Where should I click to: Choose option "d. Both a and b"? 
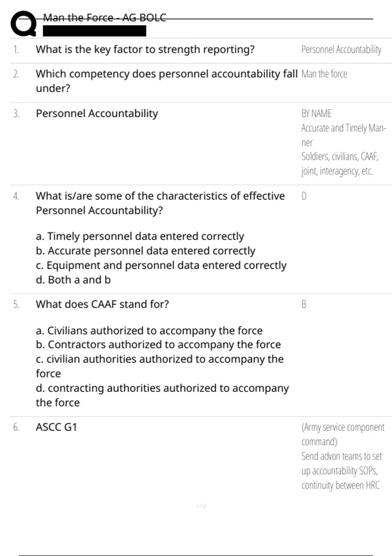pos(73,280)
